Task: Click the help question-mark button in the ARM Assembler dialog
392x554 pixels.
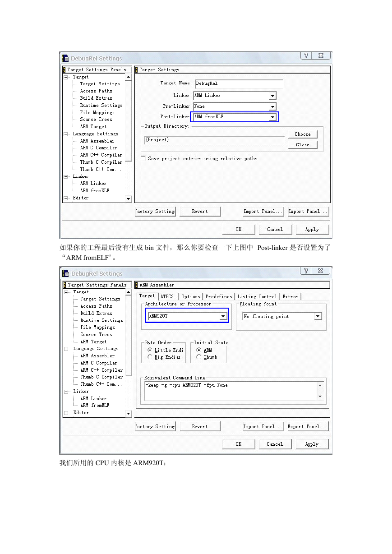Action: click(306, 271)
